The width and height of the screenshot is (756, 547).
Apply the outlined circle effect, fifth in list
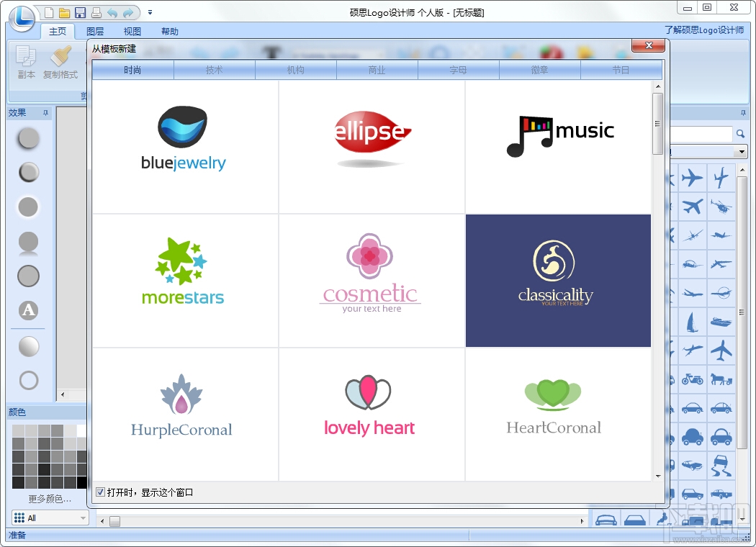coord(29,276)
